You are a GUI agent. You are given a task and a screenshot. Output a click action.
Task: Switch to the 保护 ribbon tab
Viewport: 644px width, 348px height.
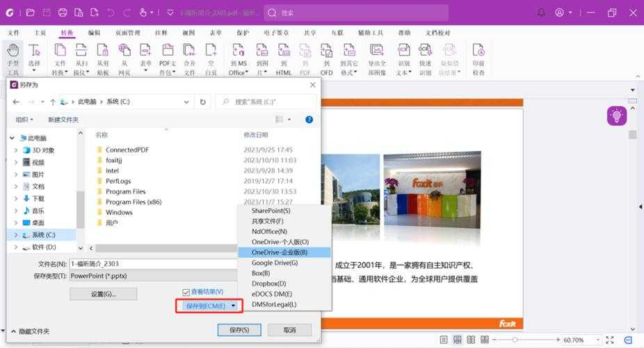[x=243, y=33]
